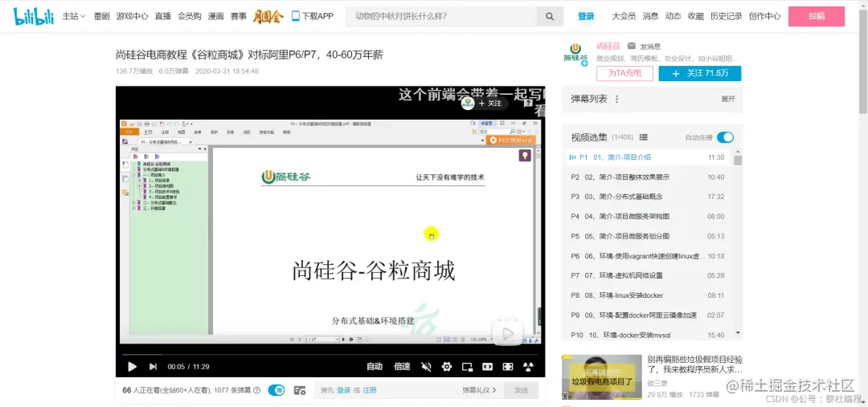
Task: Open 倍速 playback speed menu
Action: pyautogui.click(x=402, y=366)
